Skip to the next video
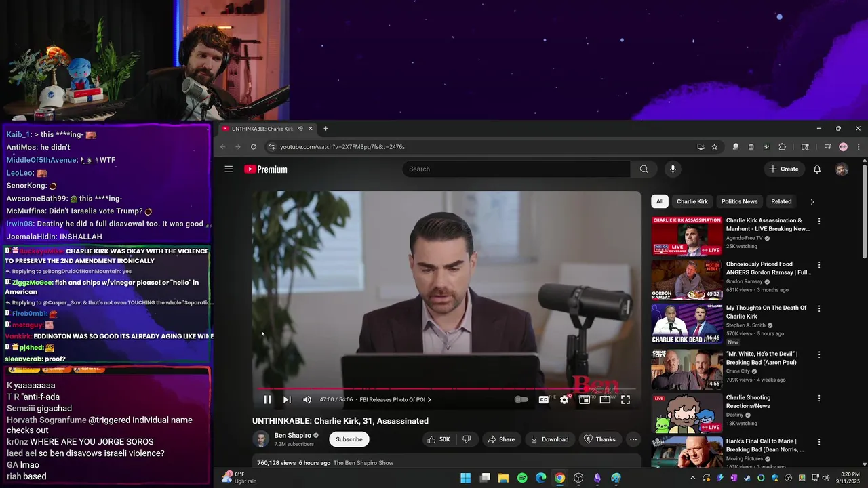Image resolution: width=868 pixels, height=488 pixels. click(x=287, y=400)
